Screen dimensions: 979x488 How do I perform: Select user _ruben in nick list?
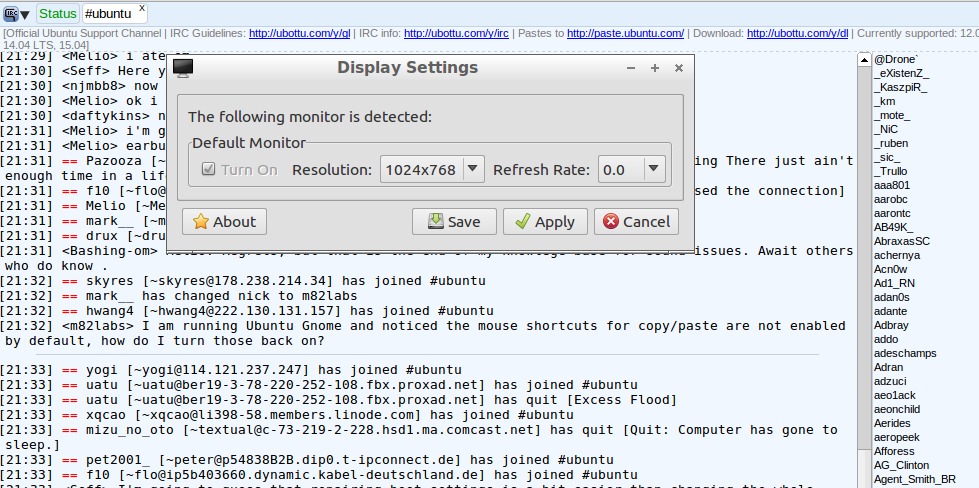[x=892, y=144]
